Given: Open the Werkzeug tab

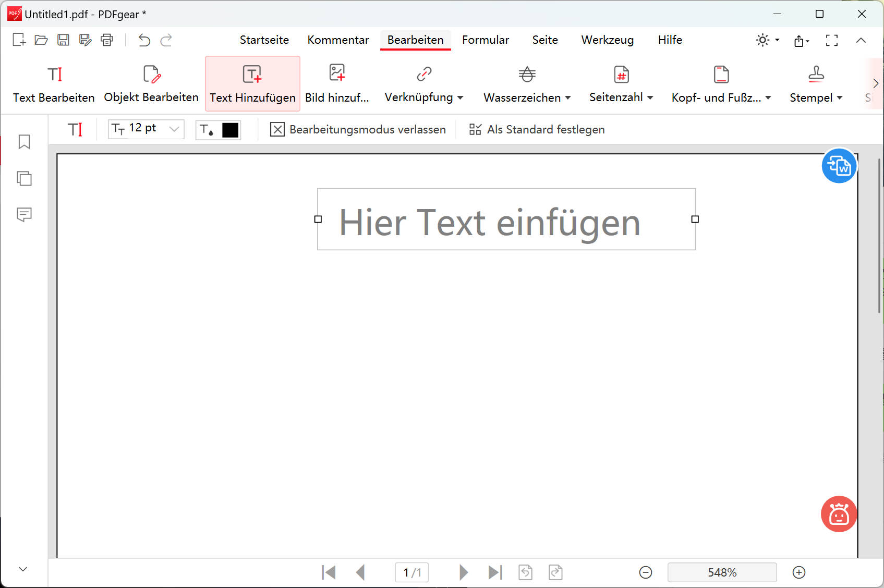Looking at the screenshot, I should (x=607, y=40).
